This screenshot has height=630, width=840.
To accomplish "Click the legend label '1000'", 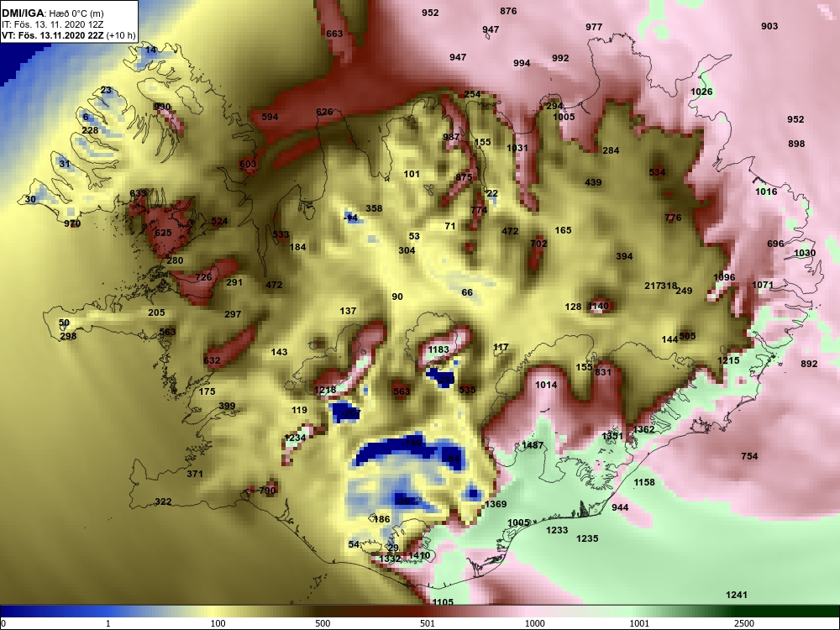I will (534, 623).
